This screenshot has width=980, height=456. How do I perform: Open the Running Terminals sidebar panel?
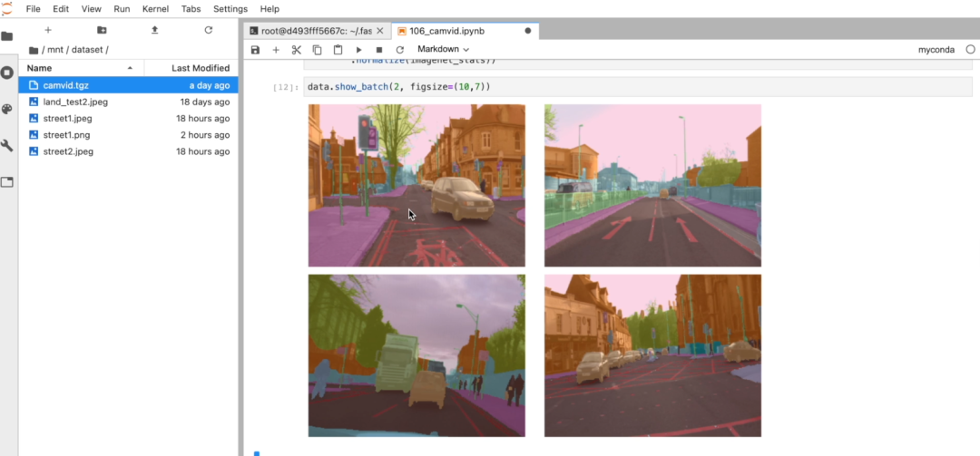(x=7, y=73)
